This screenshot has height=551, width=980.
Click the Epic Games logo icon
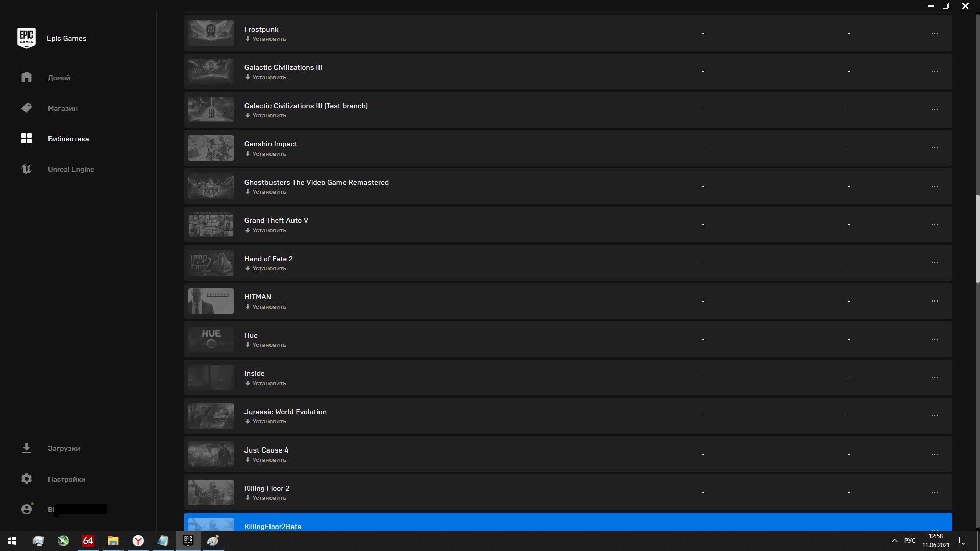click(27, 38)
